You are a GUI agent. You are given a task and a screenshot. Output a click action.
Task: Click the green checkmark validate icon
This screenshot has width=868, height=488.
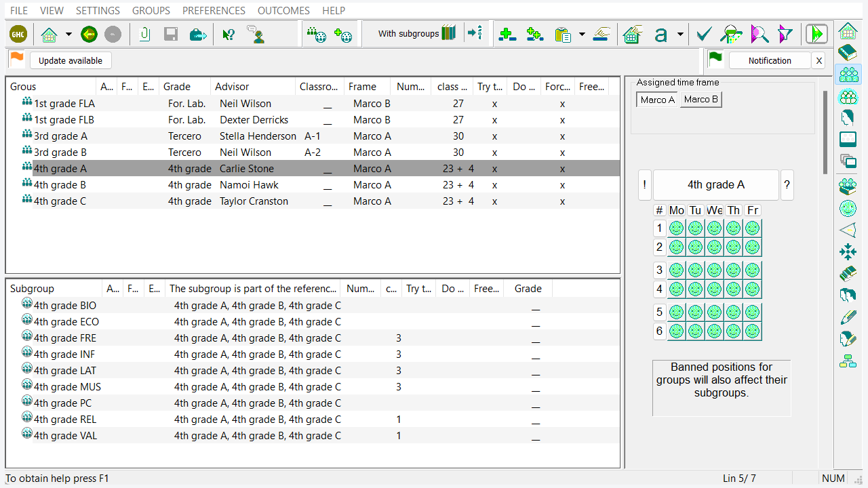click(x=704, y=34)
